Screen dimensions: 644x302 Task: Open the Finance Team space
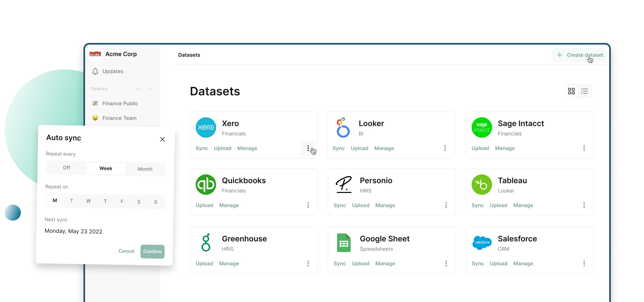115,118
